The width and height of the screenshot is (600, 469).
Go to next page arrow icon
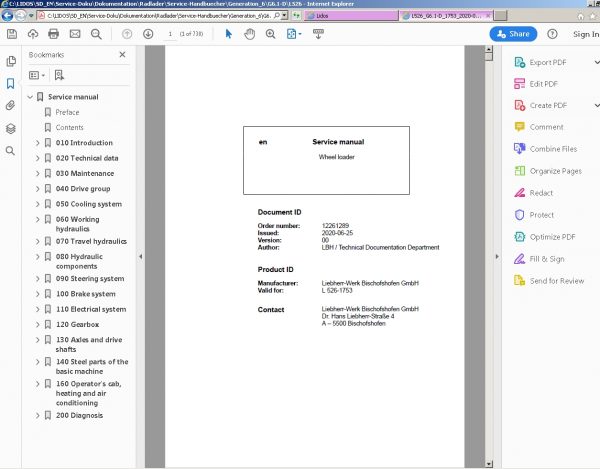tap(148, 34)
